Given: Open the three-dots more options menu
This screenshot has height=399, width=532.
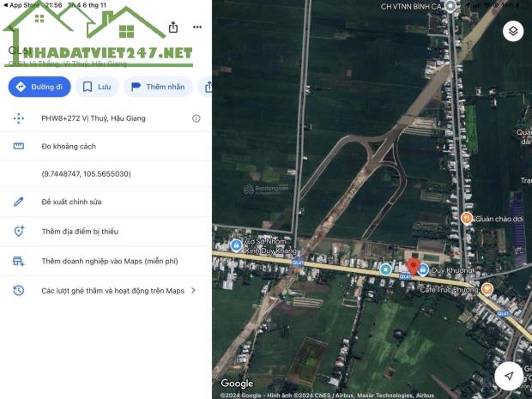Looking at the screenshot, I should point(197,27).
